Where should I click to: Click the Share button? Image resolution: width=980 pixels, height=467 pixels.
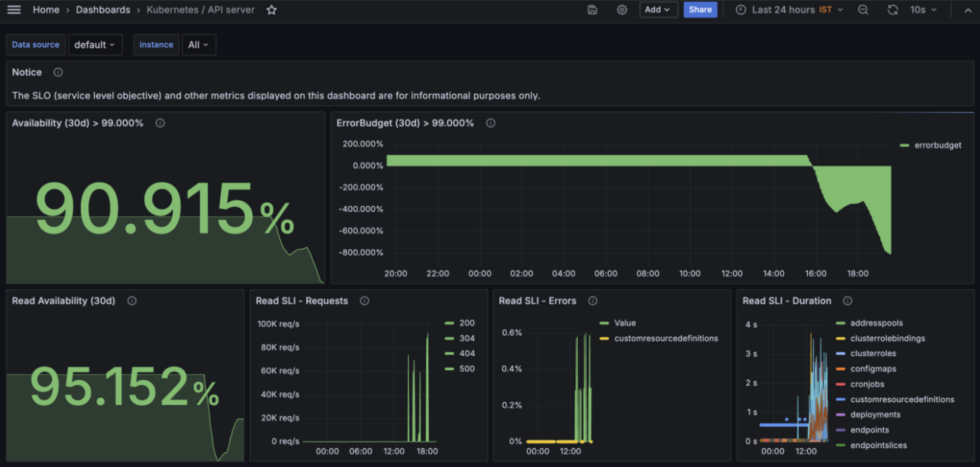point(700,10)
